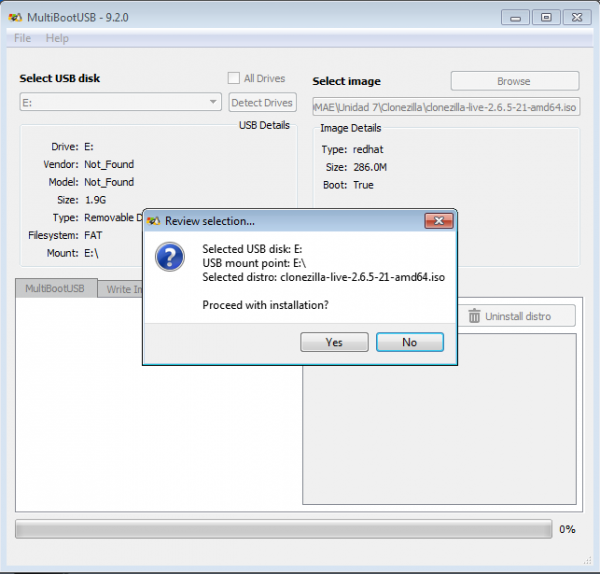
Task: Close the MultiBootUSB main window
Action: tap(577, 17)
